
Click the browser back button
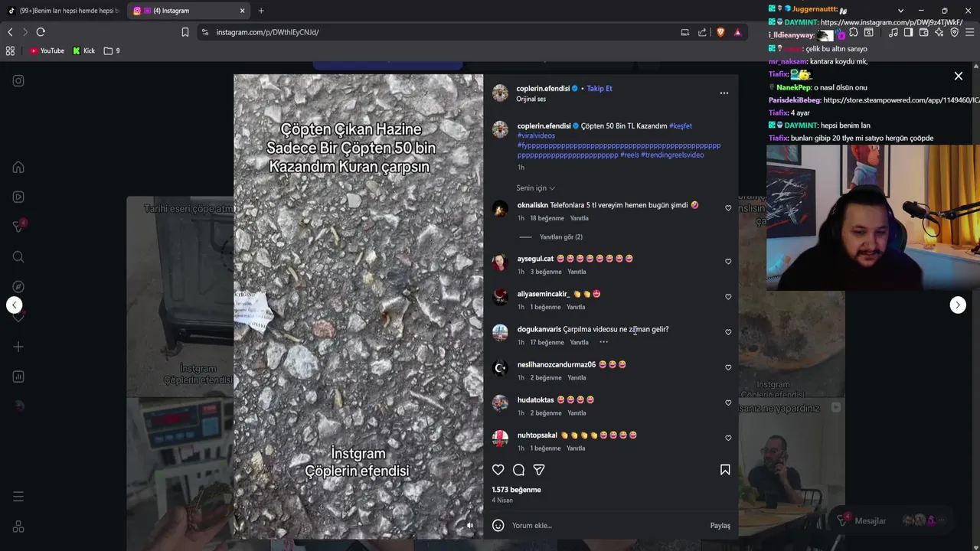10,32
